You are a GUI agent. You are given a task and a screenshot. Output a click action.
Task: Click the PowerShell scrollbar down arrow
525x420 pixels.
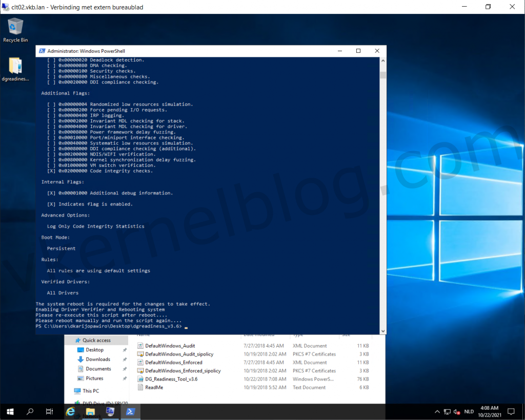(382, 331)
